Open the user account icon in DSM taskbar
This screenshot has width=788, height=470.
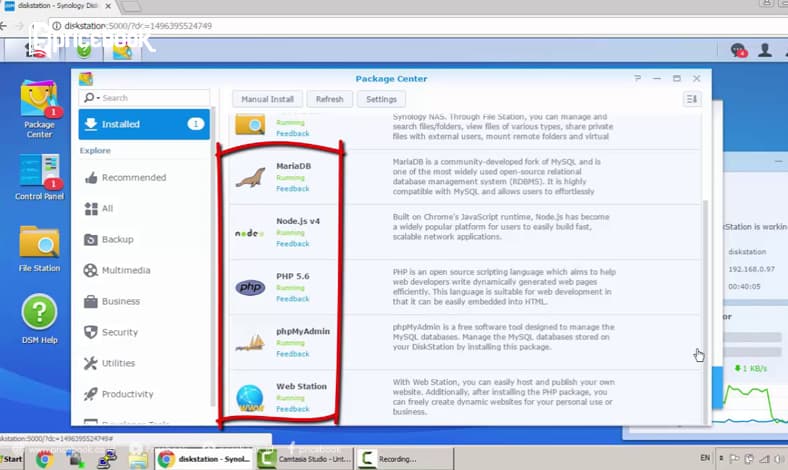point(765,50)
